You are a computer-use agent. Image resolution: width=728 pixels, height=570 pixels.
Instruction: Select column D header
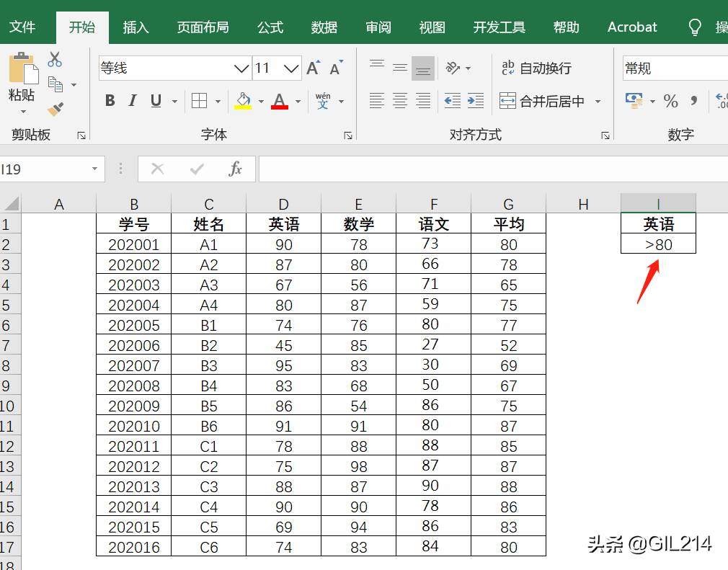point(284,204)
